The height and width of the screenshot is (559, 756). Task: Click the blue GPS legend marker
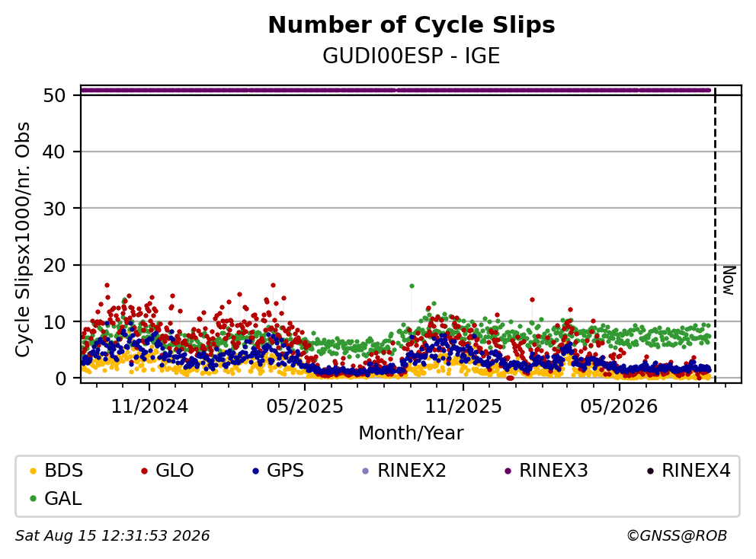coord(255,471)
